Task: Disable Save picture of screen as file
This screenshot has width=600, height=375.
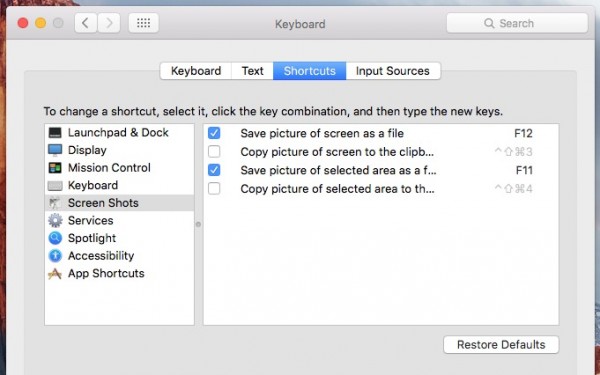Action: click(x=214, y=133)
